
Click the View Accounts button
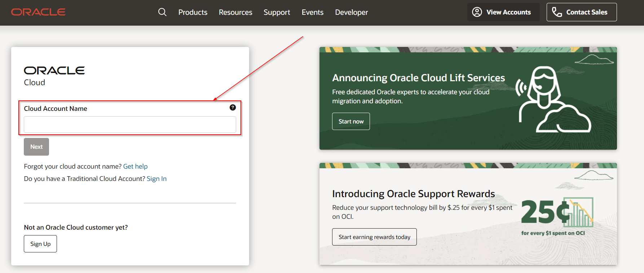click(503, 12)
